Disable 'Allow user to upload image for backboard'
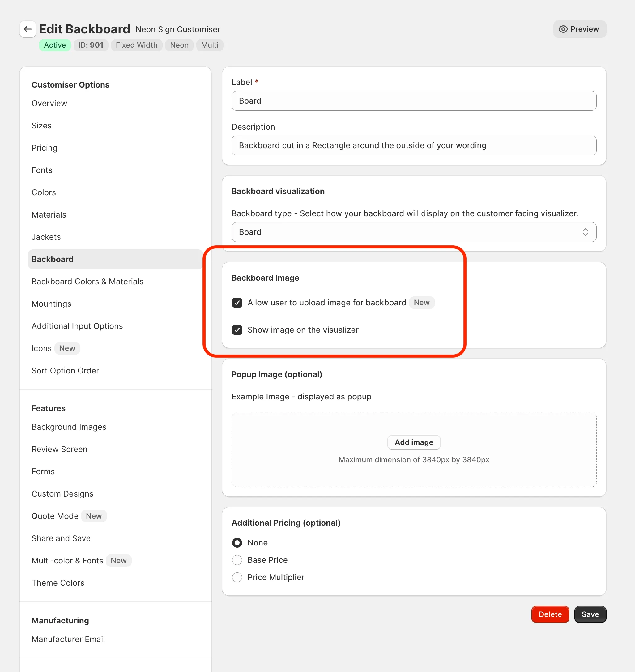635x672 pixels. click(237, 303)
